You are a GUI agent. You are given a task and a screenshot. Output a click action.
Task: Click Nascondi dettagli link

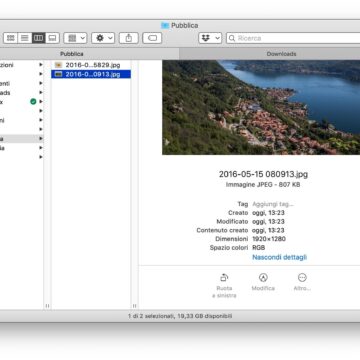[279, 257]
